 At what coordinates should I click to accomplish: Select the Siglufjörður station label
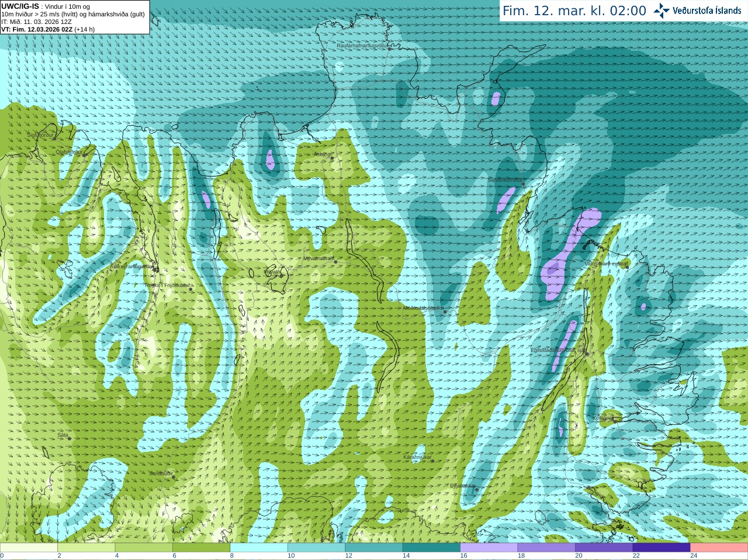(40, 135)
